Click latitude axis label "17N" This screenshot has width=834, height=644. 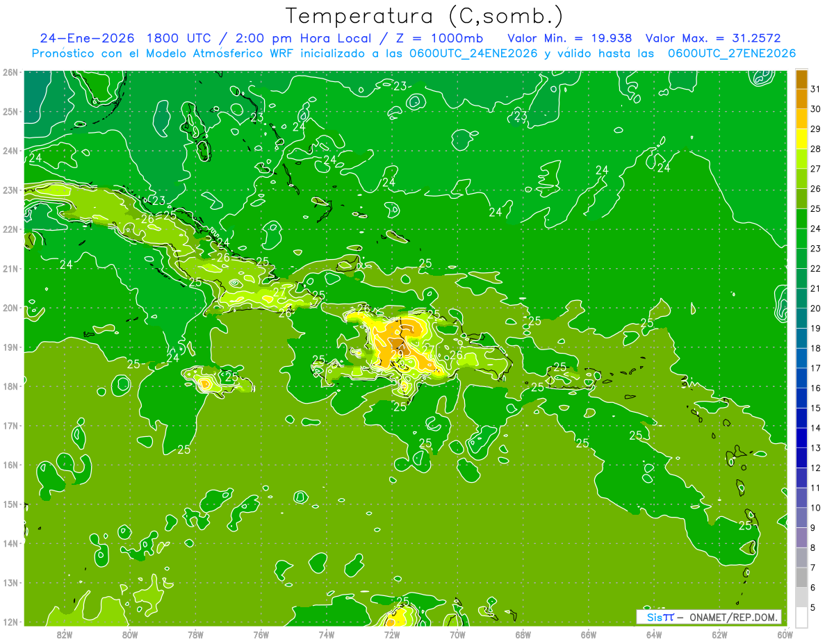click(10, 426)
